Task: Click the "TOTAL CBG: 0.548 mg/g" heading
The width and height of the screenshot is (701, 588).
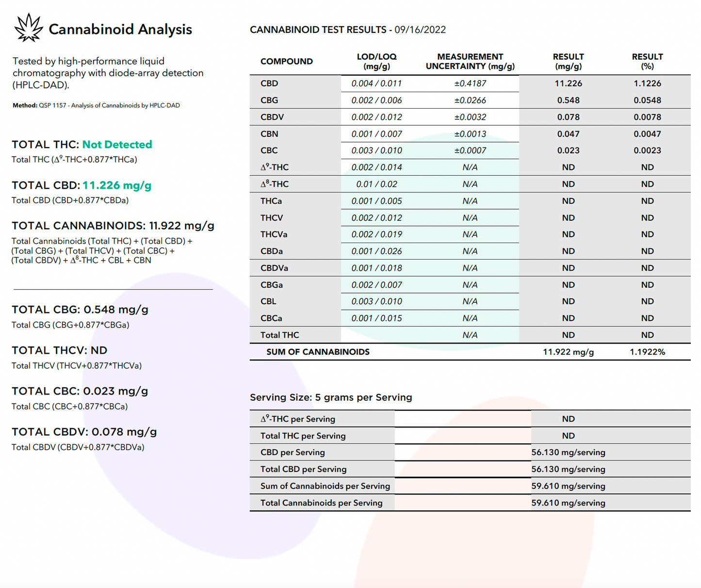Action: 80,310
